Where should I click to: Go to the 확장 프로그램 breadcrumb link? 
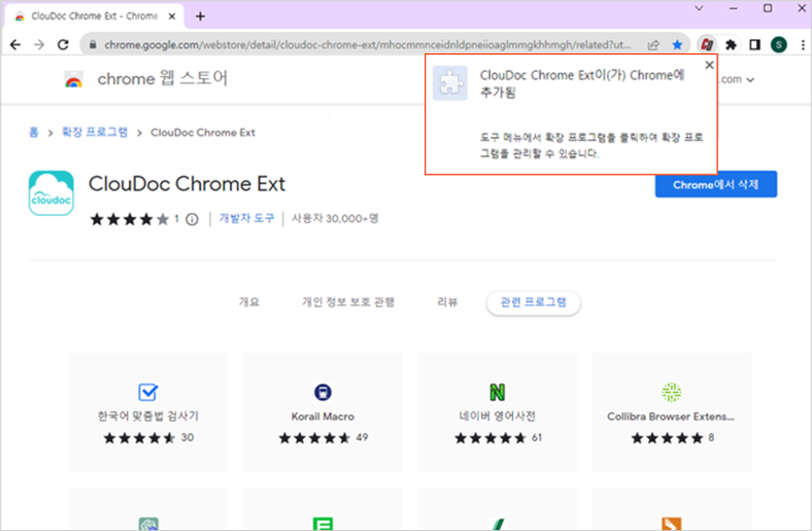click(x=95, y=133)
